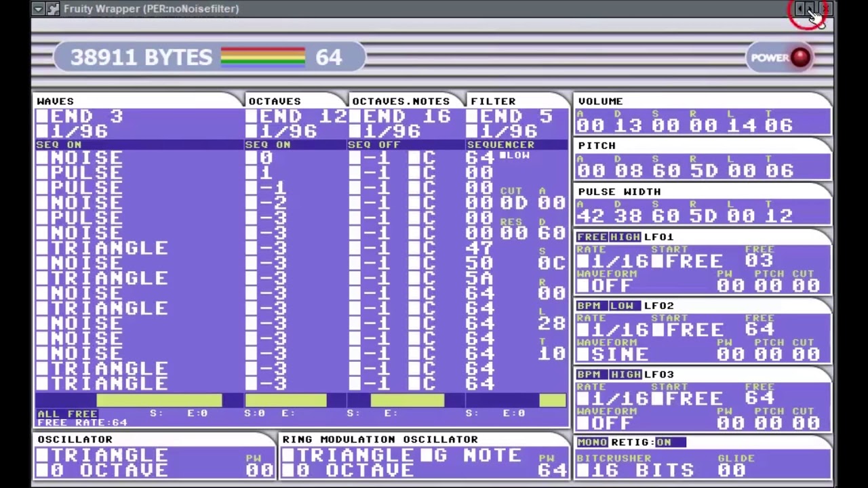Viewport: 868px width, 488px height.
Task: Toggle SEQ OFF under OCTAVES.NOTES
Action: (374, 144)
